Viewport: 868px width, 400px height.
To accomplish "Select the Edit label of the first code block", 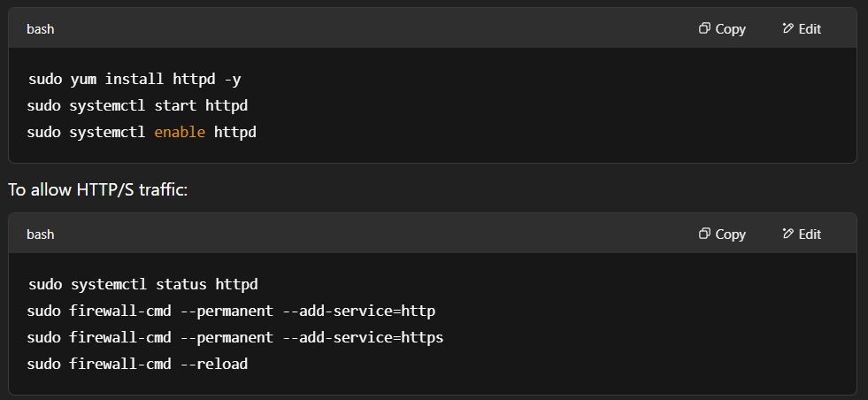I will (810, 29).
